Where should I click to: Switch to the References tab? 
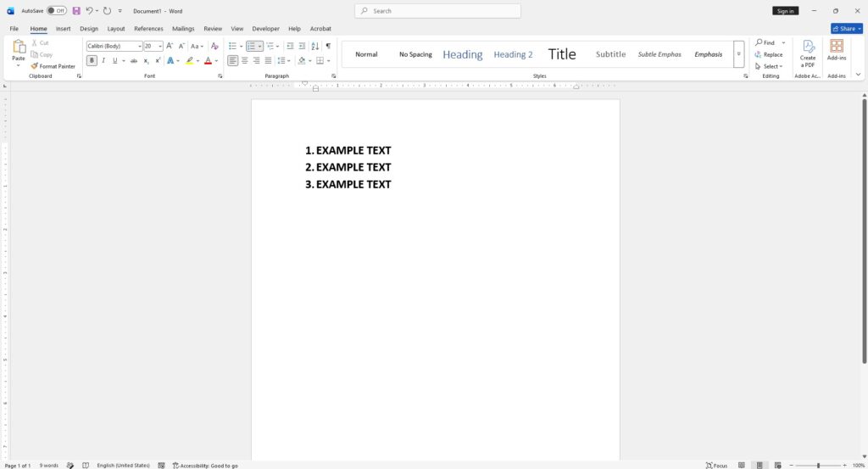coord(148,29)
